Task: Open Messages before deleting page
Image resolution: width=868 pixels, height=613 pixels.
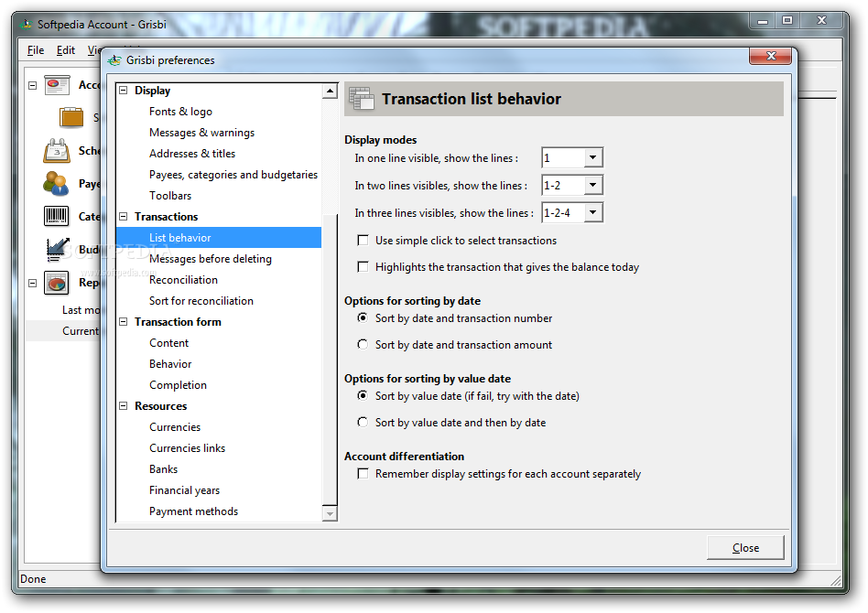Action: tap(211, 258)
